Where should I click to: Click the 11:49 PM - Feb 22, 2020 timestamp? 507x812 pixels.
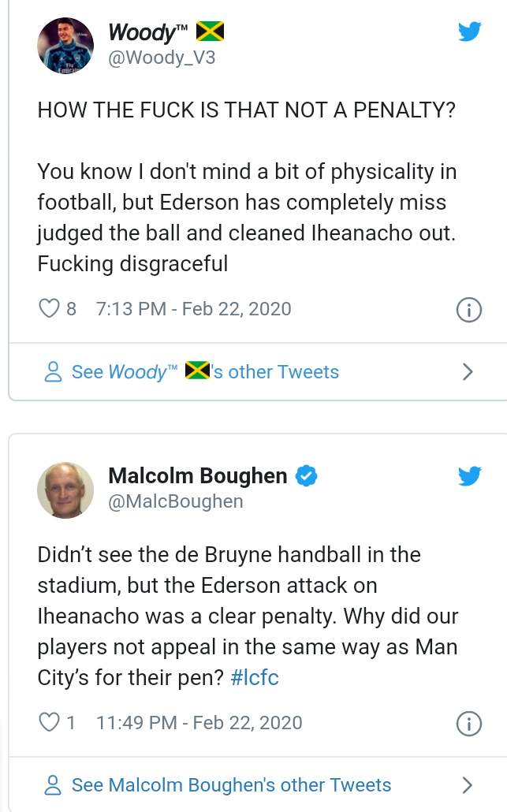click(199, 722)
